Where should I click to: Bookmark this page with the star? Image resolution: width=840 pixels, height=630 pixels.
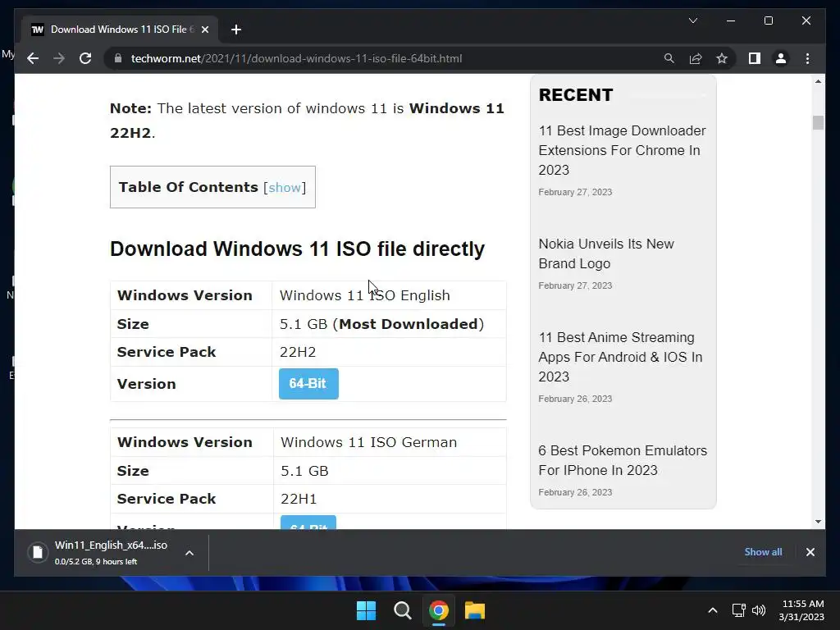coord(722,58)
